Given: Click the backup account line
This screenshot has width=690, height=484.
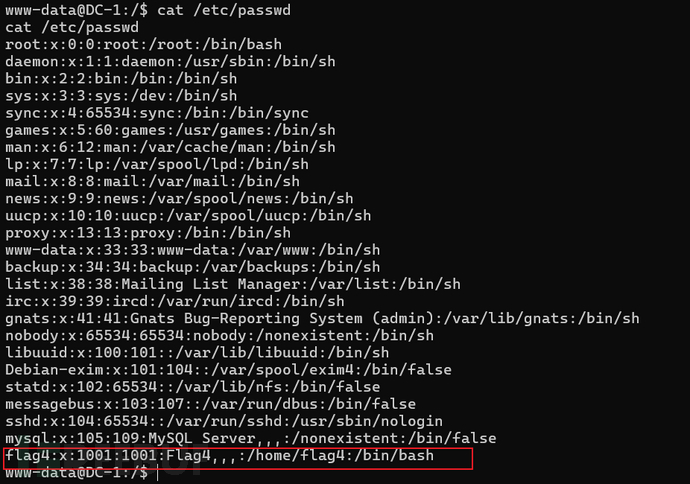Looking at the screenshot, I should click(x=192, y=267).
